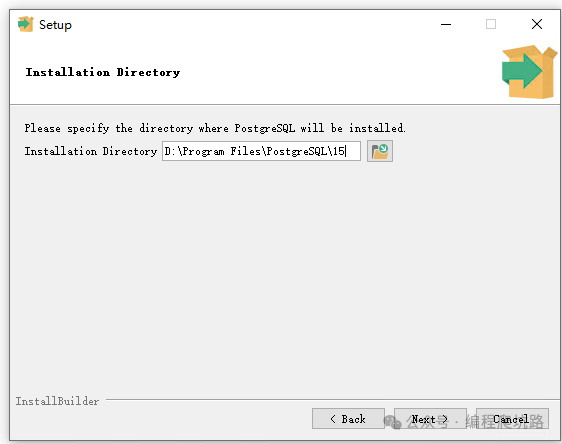562x444 pixels.
Task: Place cursor after '15' in the path
Action: point(346,151)
